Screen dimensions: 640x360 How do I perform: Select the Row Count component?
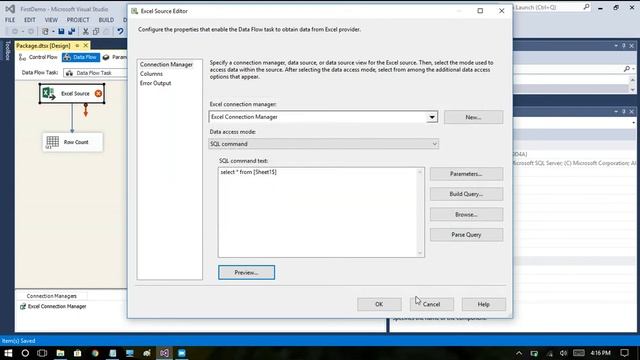(73, 142)
